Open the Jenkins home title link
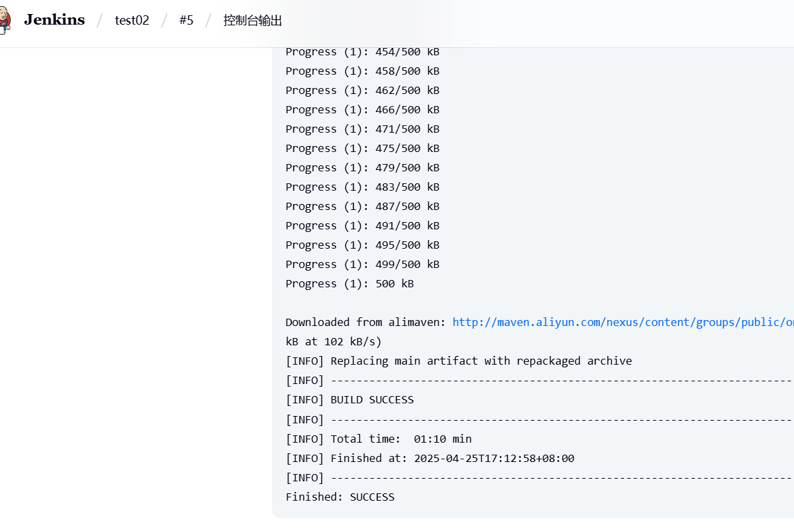Image resolution: width=794 pixels, height=532 pixels. click(54, 20)
